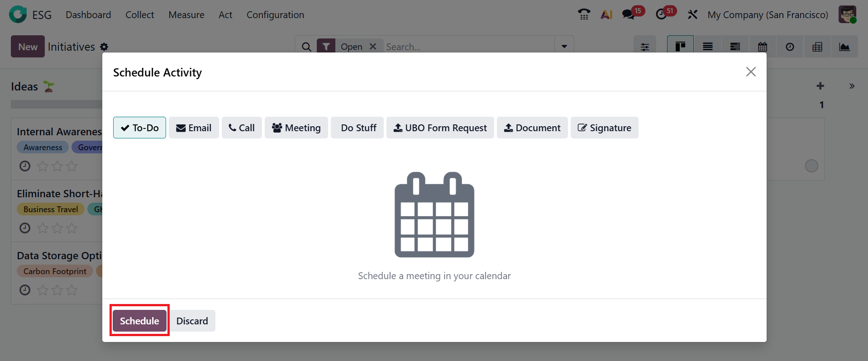
Task: Switch to graph view
Action: [x=844, y=47]
